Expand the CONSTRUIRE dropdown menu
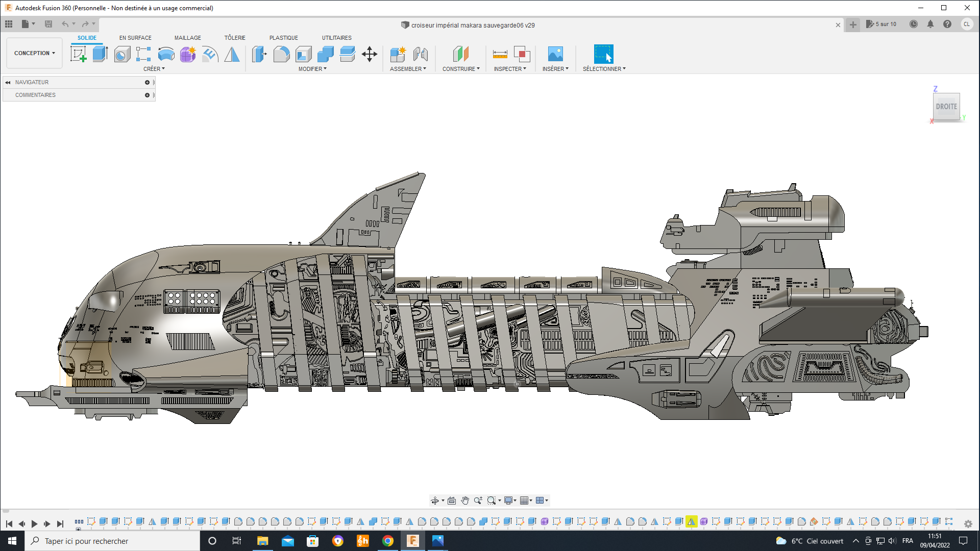Image resolution: width=980 pixels, height=551 pixels. coord(461,69)
